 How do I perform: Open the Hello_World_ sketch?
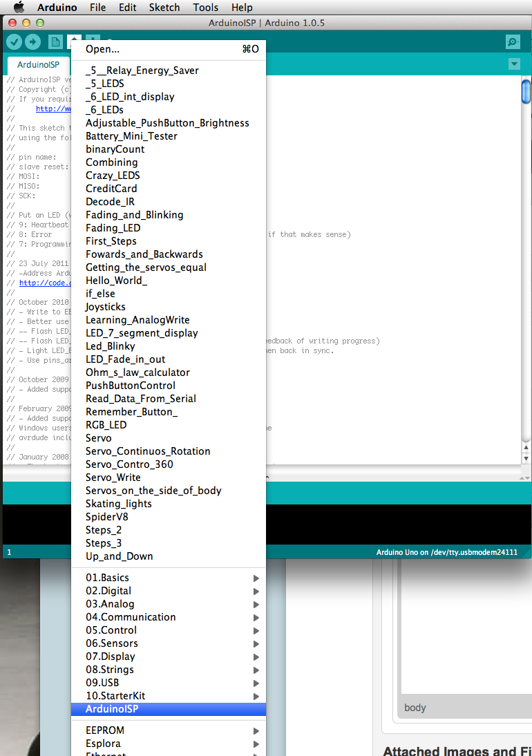[169, 280]
